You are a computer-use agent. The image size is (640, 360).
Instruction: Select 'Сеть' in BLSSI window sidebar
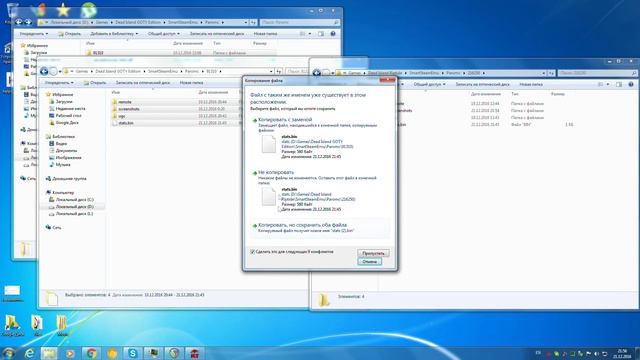point(56,227)
